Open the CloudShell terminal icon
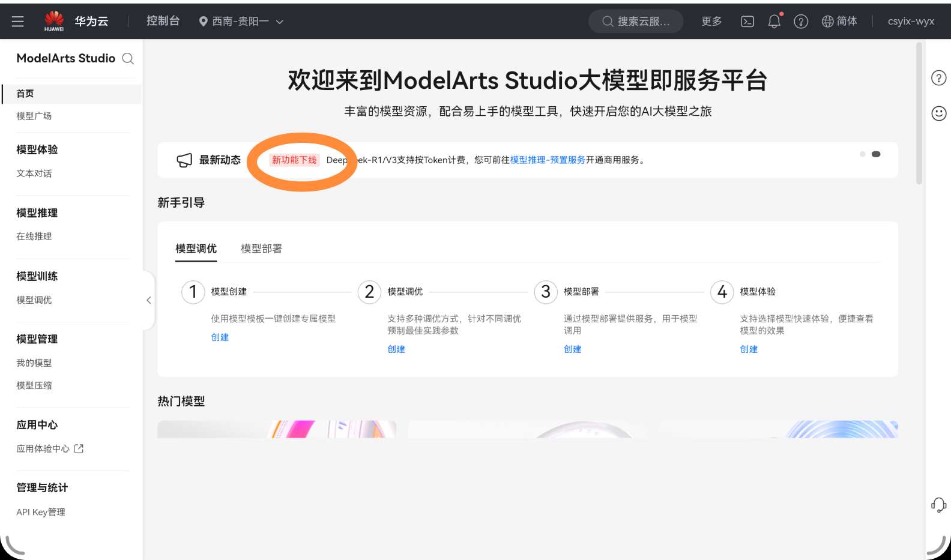Image resolution: width=951 pixels, height=560 pixels. (747, 22)
